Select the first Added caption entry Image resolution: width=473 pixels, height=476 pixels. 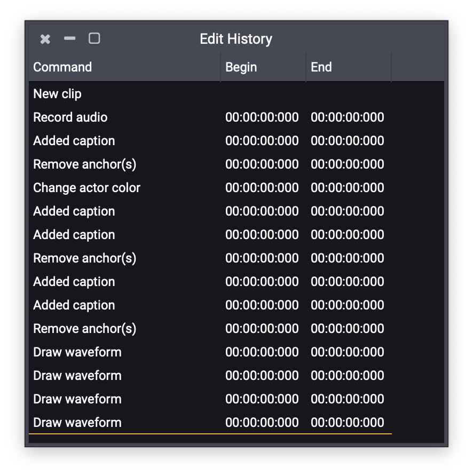74,141
